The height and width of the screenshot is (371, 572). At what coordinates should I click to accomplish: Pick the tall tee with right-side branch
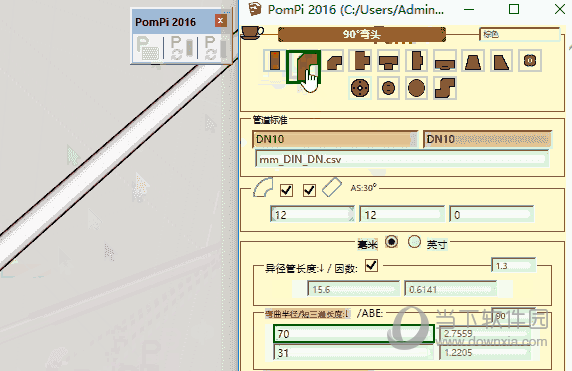[x=361, y=61]
